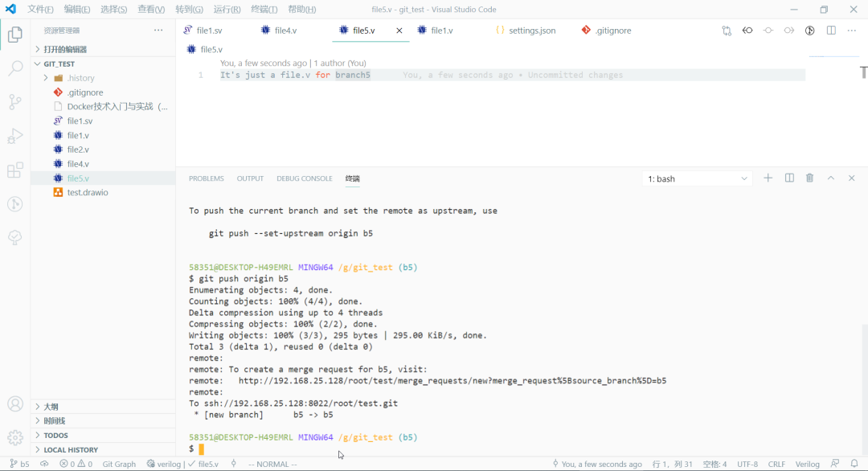The height and width of the screenshot is (471, 868).
Task: Expand the TODOS section
Action: (55, 436)
